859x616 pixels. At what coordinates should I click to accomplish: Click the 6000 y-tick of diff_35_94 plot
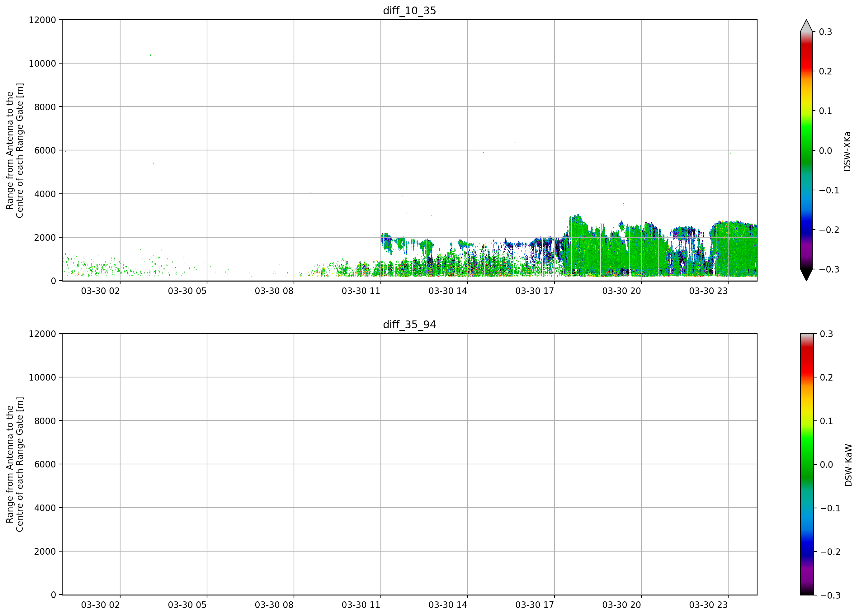pyautogui.click(x=45, y=464)
